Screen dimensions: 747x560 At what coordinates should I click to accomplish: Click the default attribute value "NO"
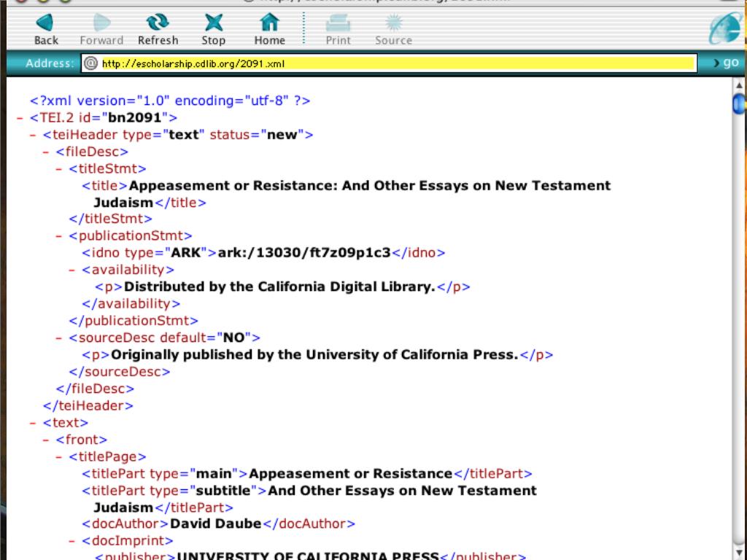pyautogui.click(x=234, y=338)
